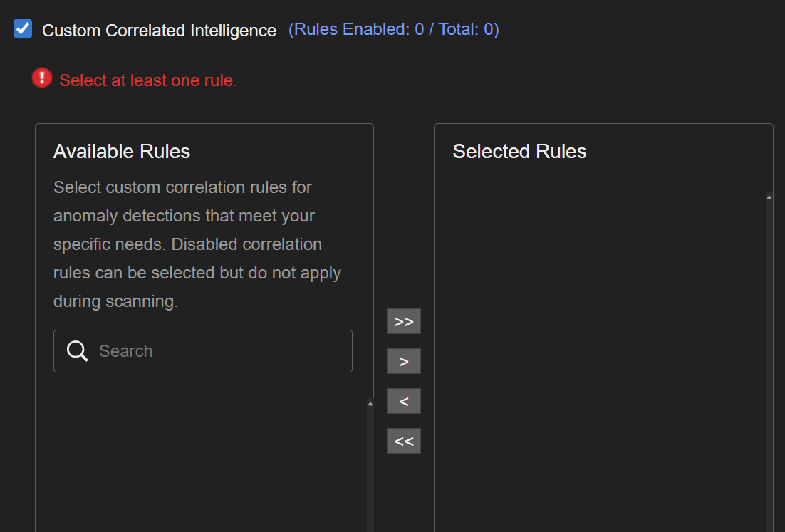The height and width of the screenshot is (532, 785).
Task: Click the red error exclamation icon
Action: [x=42, y=78]
